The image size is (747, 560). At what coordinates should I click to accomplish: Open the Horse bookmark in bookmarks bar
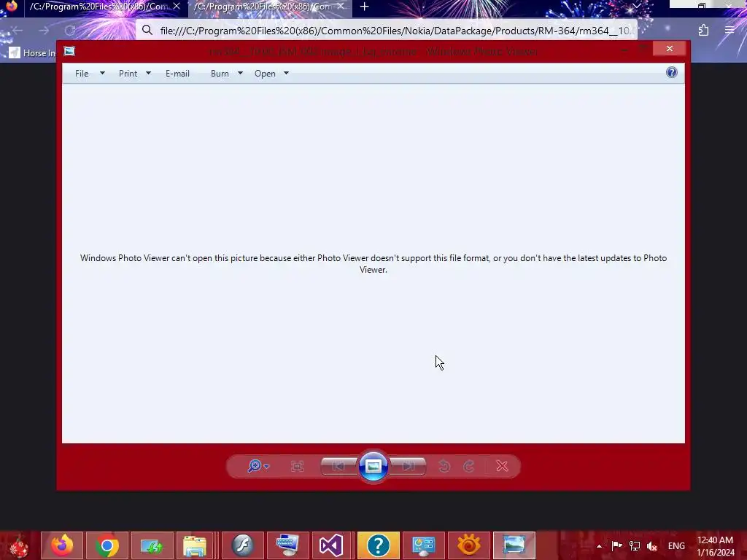tap(32, 52)
